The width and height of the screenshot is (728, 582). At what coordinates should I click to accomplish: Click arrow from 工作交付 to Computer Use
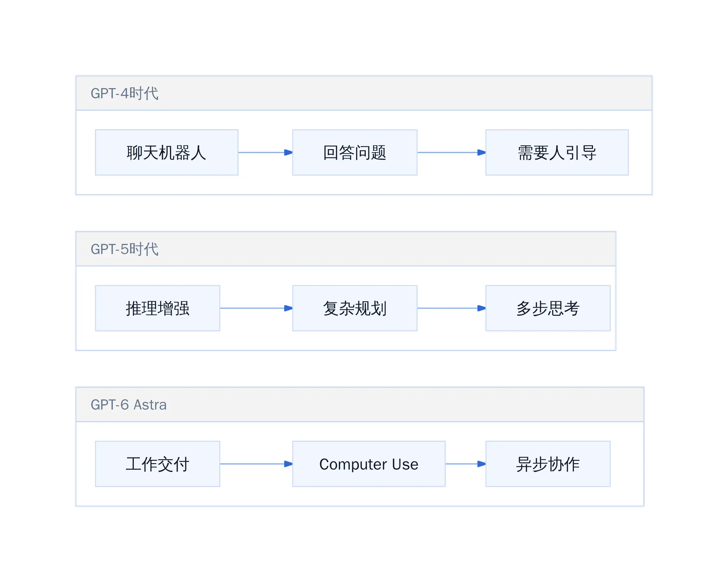[x=256, y=464]
